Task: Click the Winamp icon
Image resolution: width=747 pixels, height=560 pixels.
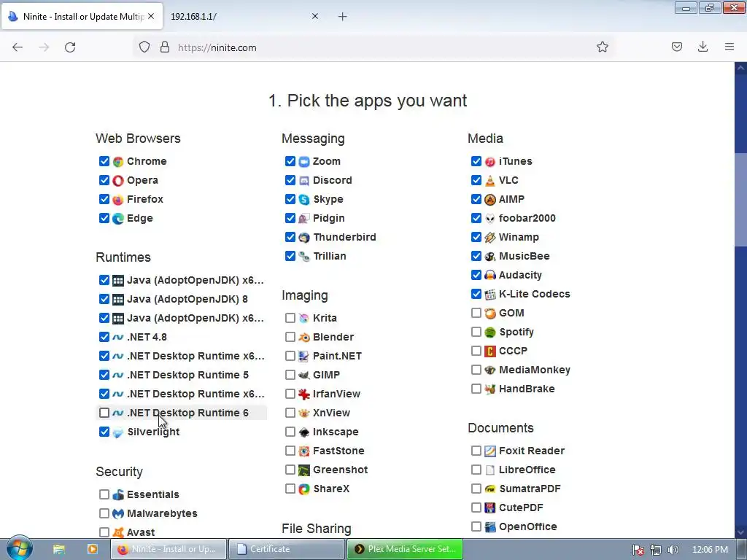Action: coord(489,237)
